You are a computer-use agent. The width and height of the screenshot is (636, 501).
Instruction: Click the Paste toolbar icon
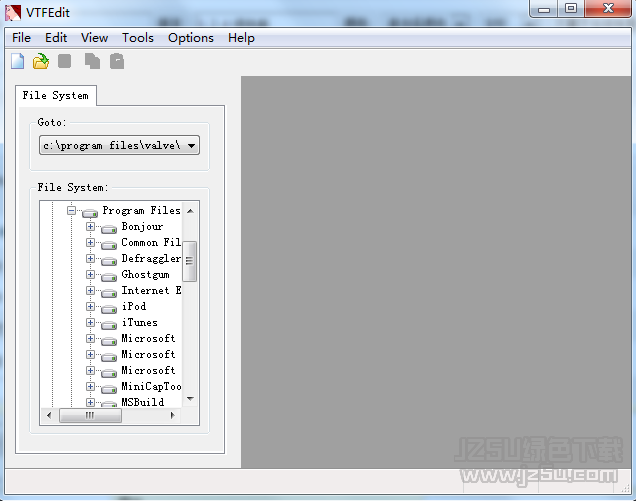pyautogui.click(x=117, y=61)
